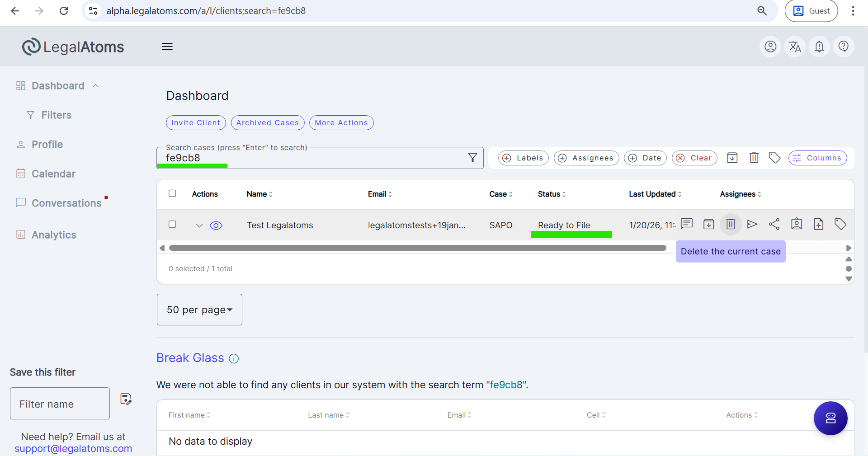868x456 pixels.
Task: Toggle the select-all checkbox in table header
Action: coord(172,193)
